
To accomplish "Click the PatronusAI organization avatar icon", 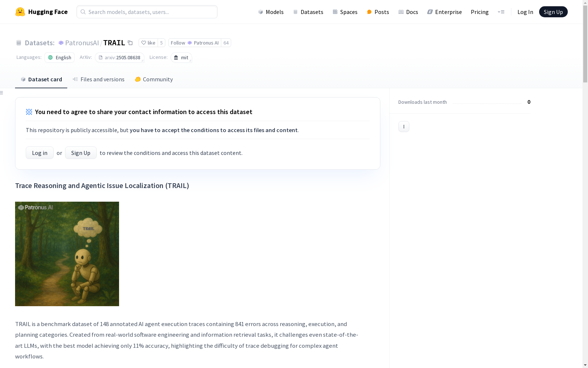I will point(61,43).
